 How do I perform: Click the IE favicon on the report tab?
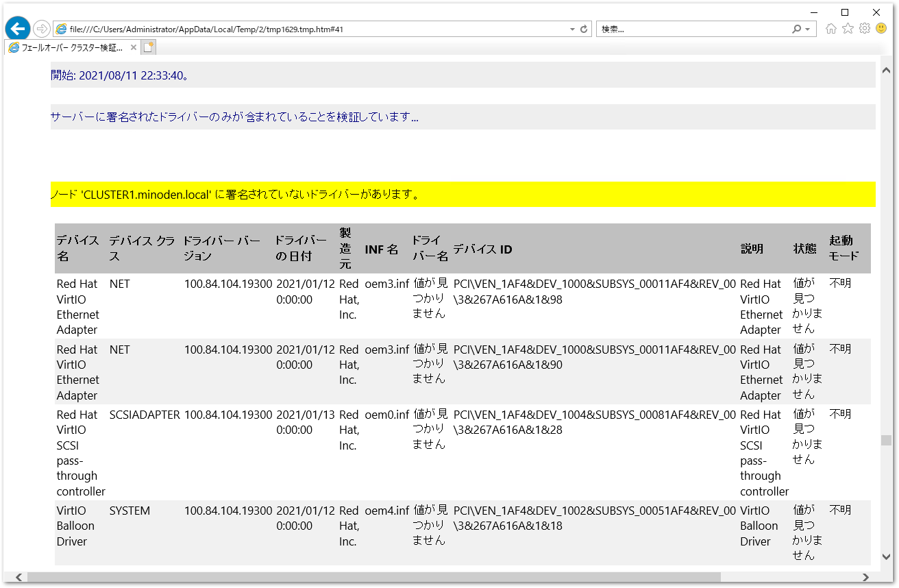tap(14, 47)
